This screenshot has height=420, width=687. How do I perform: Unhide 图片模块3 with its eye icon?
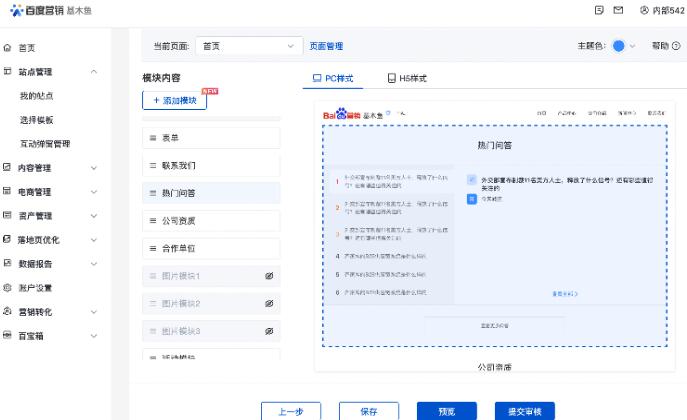click(269, 331)
